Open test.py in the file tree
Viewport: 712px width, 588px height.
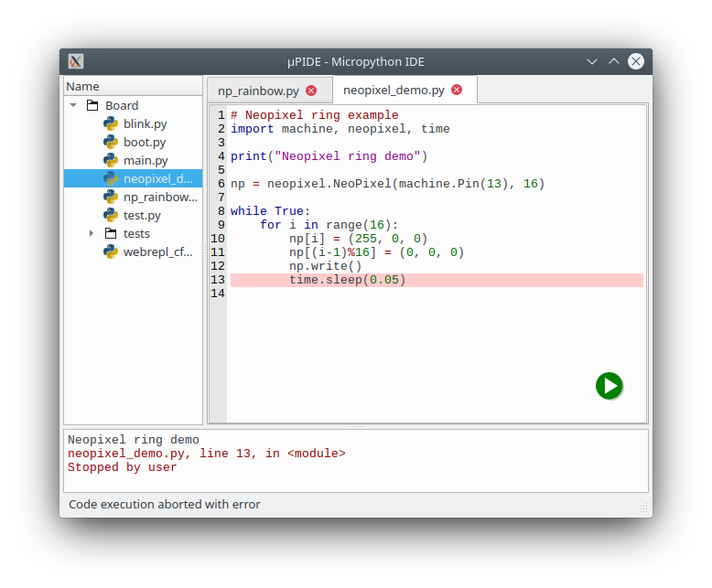[x=142, y=216]
